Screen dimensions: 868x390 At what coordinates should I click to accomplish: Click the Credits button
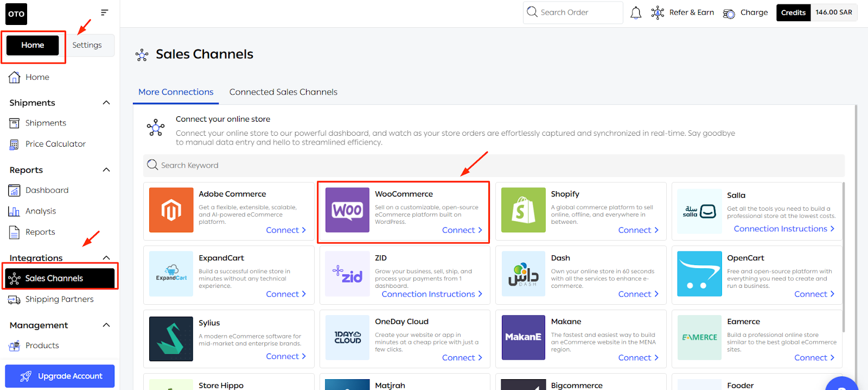coord(793,12)
